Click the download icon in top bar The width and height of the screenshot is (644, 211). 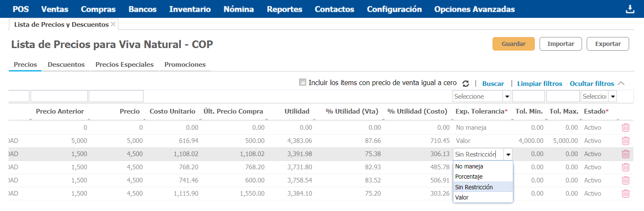point(630,9)
